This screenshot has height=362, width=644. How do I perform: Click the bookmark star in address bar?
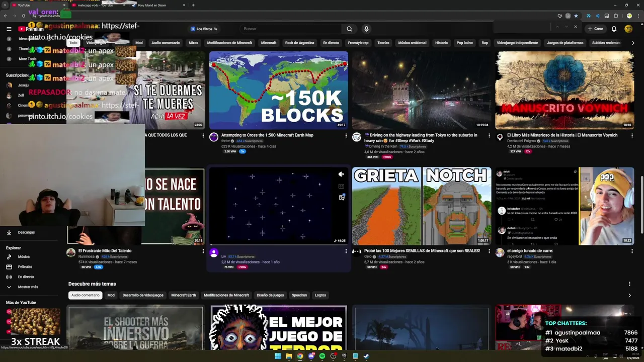[x=576, y=16]
